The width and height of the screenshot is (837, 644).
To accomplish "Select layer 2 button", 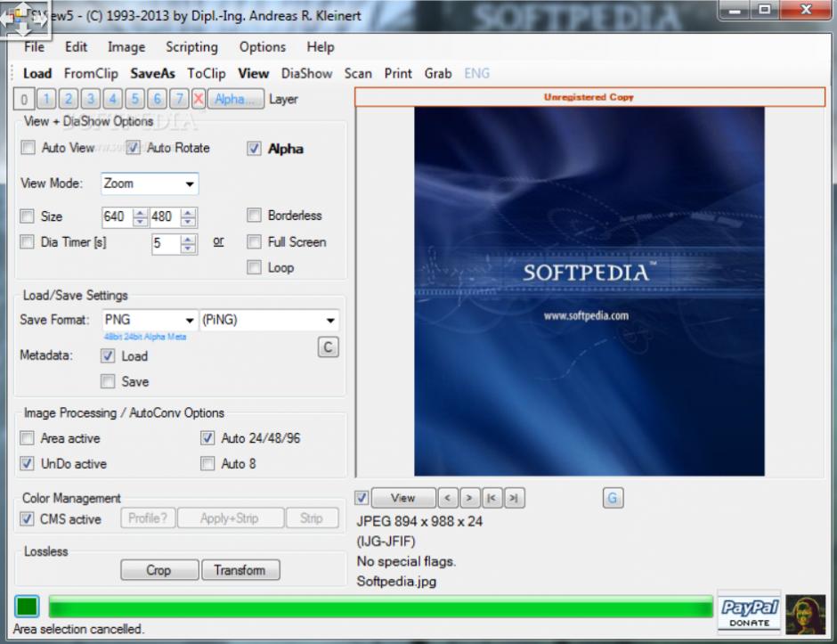I will [69, 99].
